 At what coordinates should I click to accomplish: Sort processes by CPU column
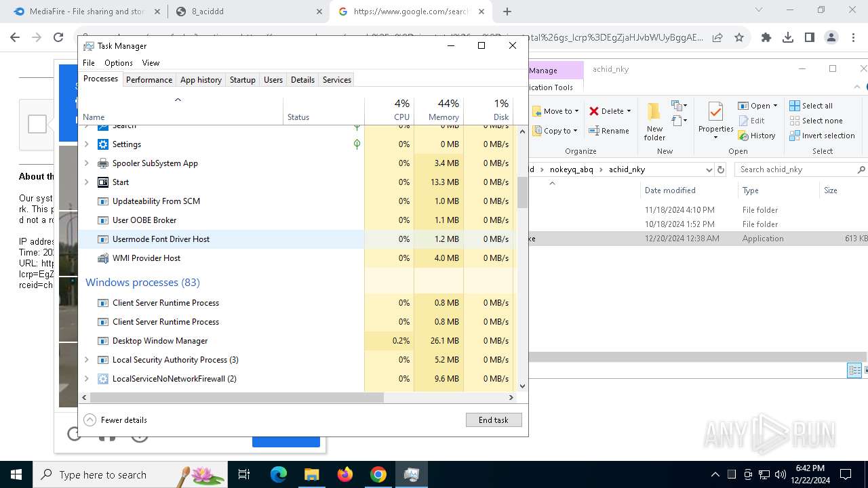pyautogui.click(x=389, y=110)
